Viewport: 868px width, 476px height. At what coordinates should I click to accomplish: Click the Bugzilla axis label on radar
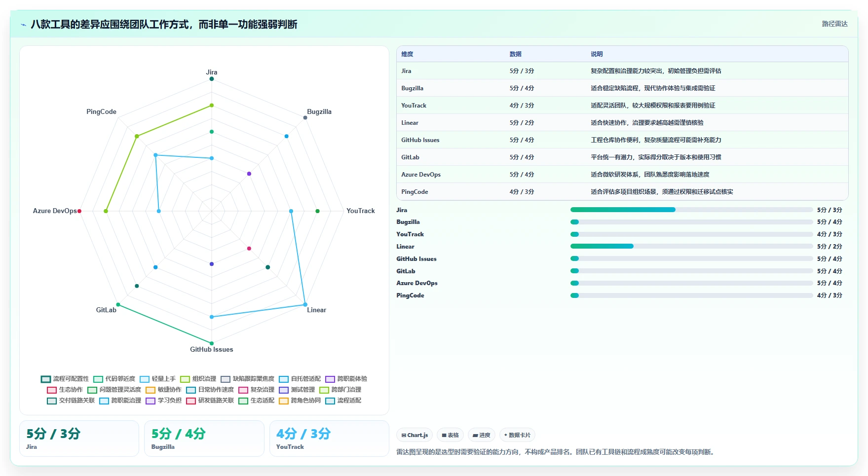[x=319, y=111]
